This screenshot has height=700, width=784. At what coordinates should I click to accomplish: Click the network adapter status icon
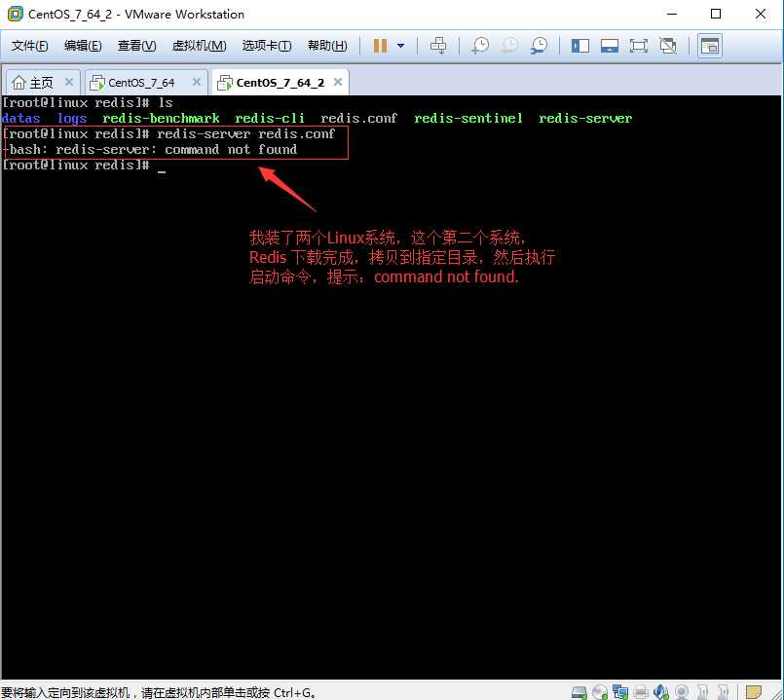click(x=620, y=692)
